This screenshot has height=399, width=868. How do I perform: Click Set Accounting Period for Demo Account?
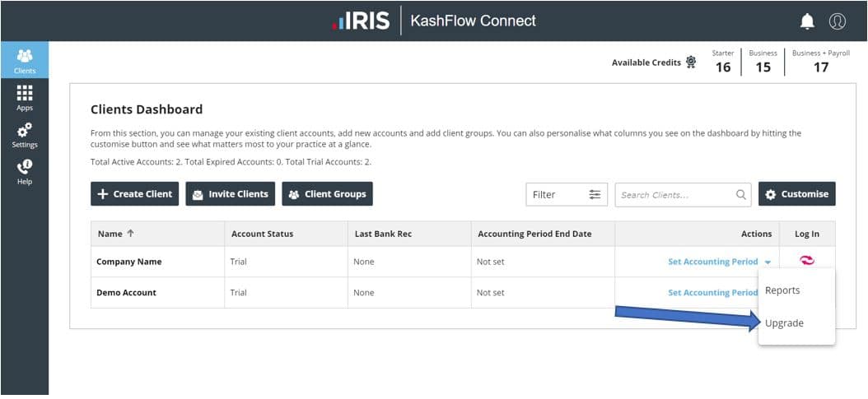point(712,293)
